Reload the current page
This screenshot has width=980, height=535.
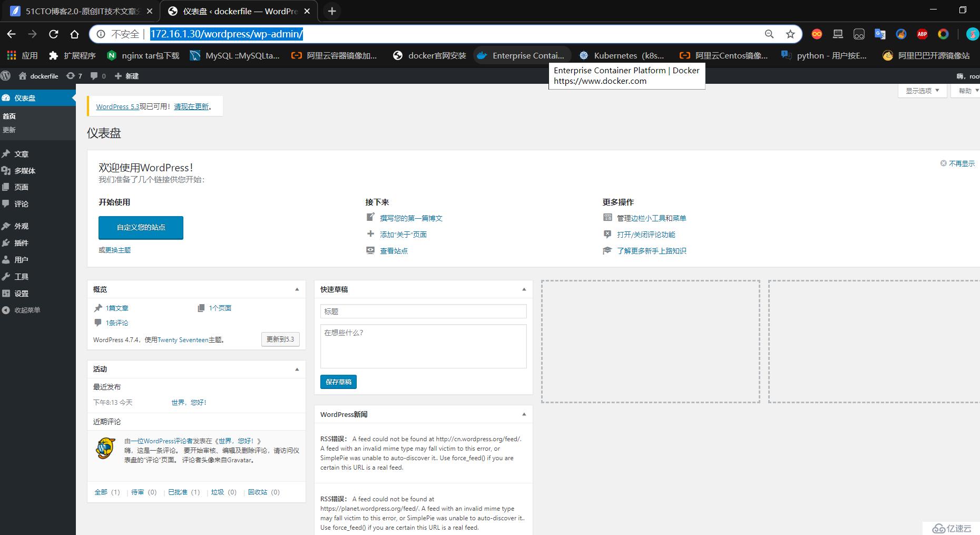click(53, 34)
